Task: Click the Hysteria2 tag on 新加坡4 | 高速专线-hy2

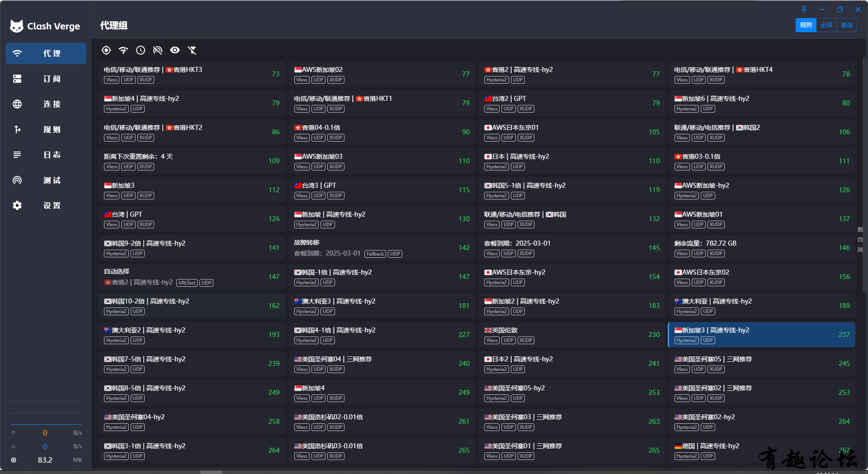Action: tap(116, 109)
